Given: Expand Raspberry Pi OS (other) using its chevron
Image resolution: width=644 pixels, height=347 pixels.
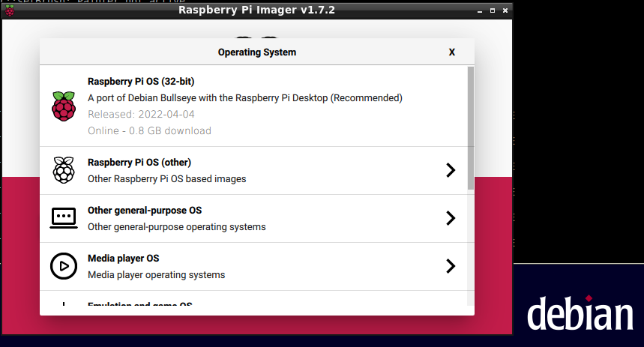Looking at the screenshot, I should pyautogui.click(x=451, y=170).
